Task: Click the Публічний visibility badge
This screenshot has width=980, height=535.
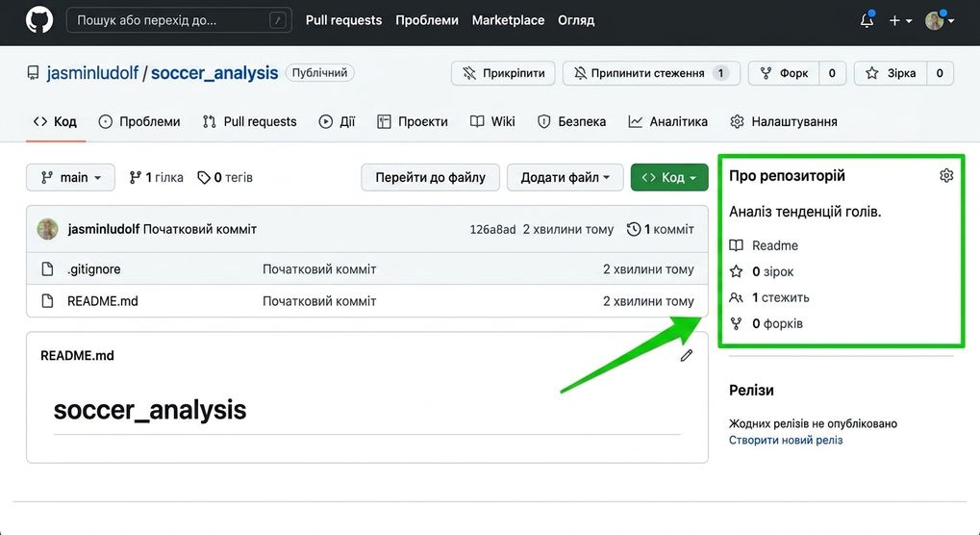Action: click(320, 72)
